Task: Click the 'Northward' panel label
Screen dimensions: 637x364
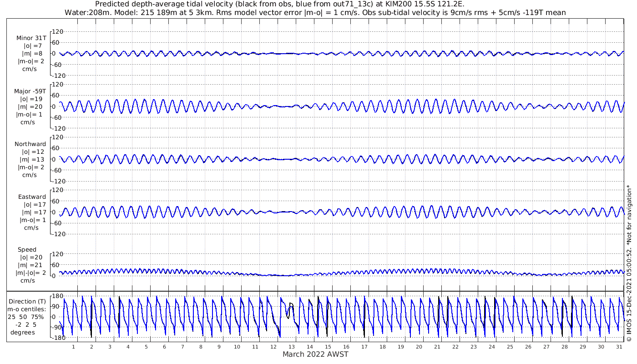Action: pyautogui.click(x=30, y=144)
